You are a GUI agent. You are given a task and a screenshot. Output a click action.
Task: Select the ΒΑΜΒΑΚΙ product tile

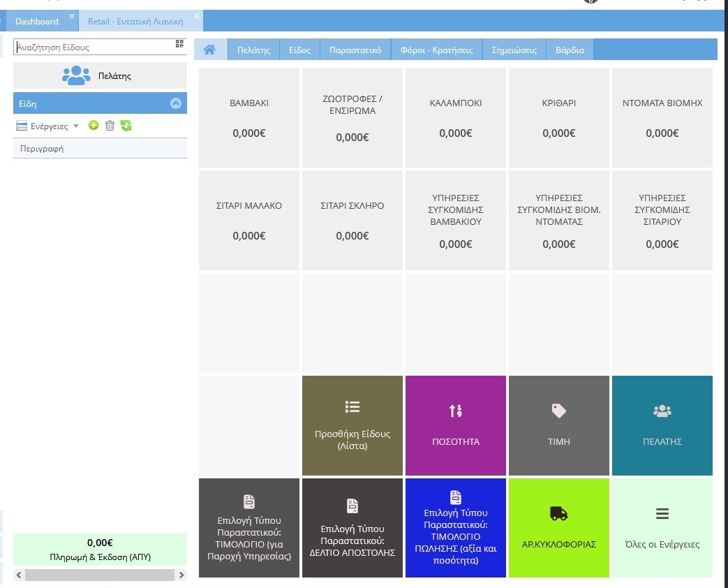[249, 117]
